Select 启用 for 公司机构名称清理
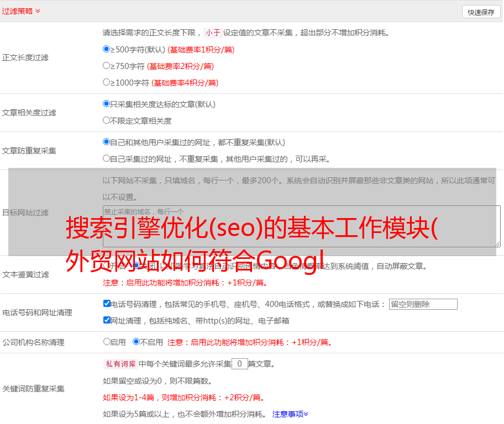504x424 pixels. coord(107,341)
